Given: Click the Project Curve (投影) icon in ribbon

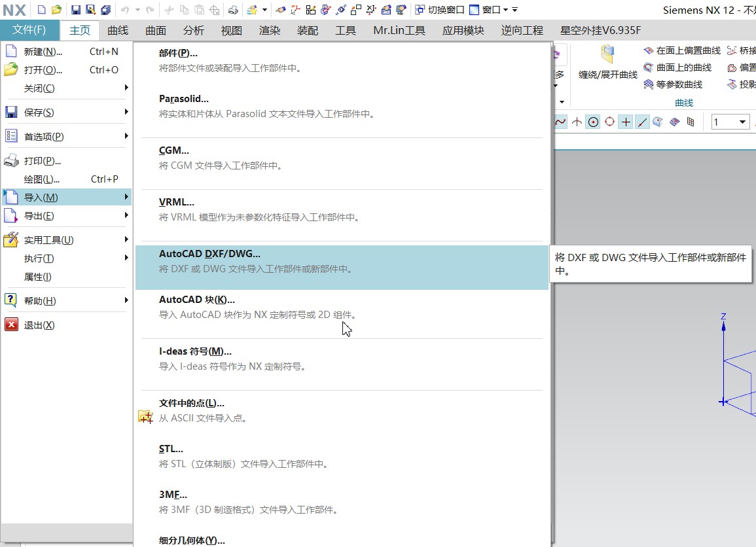Looking at the screenshot, I should pyautogui.click(x=732, y=84).
